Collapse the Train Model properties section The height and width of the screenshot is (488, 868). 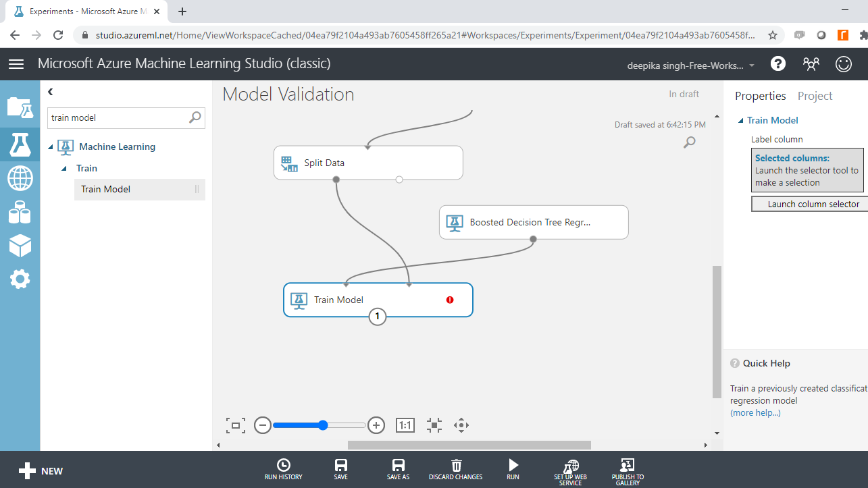pyautogui.click(x=741, y=121)
